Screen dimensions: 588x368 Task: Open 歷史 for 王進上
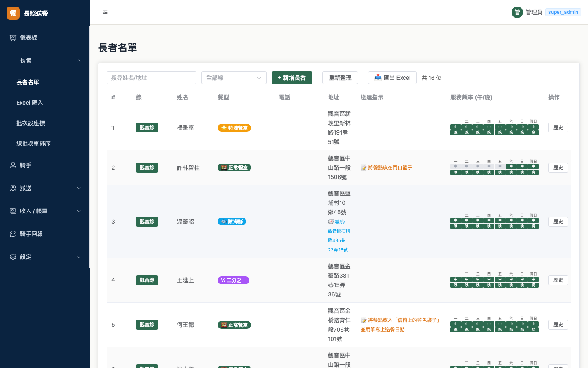(x=558, y=280)
